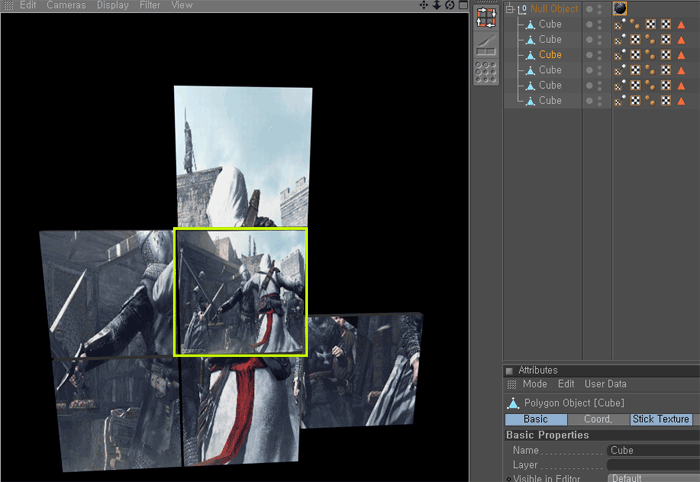Viewport: 700px width, 482px height.
Task: Select the orange Phong tag on the first Cube
Action: 681,24
